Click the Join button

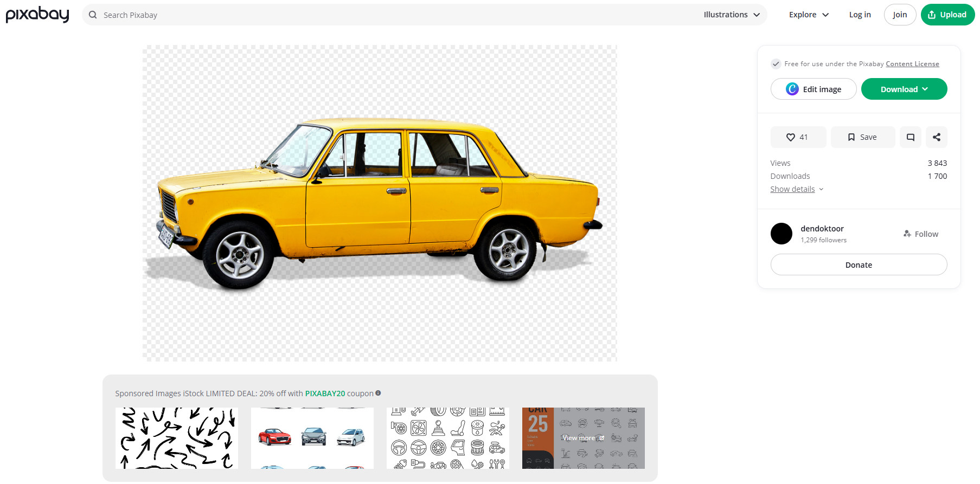click(899, 15)
